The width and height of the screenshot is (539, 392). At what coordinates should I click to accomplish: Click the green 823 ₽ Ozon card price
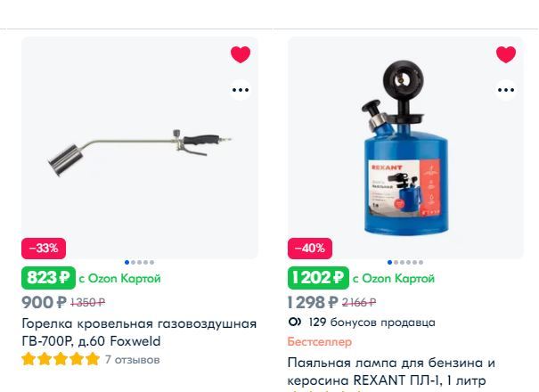coord(48,278)
